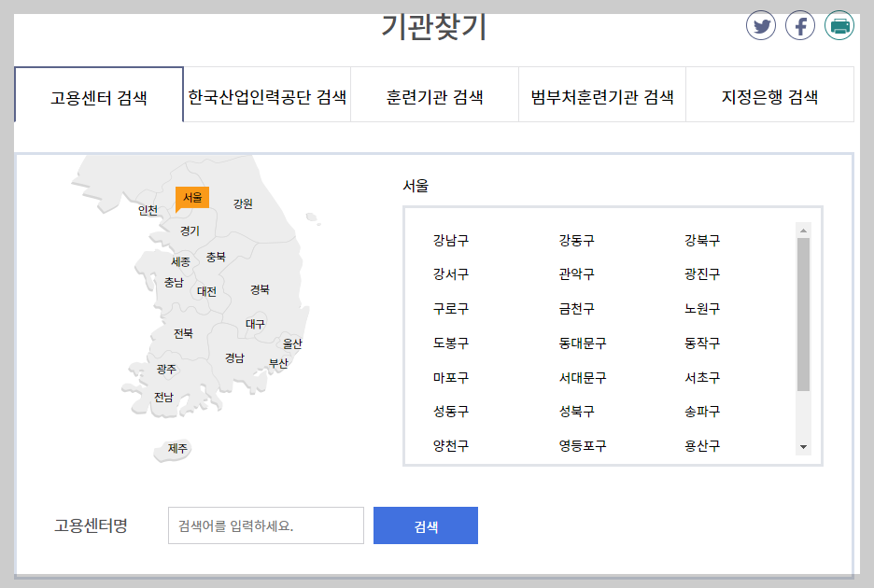Switch to the 범부처훈련기관 검색 tab

[602, 93]
